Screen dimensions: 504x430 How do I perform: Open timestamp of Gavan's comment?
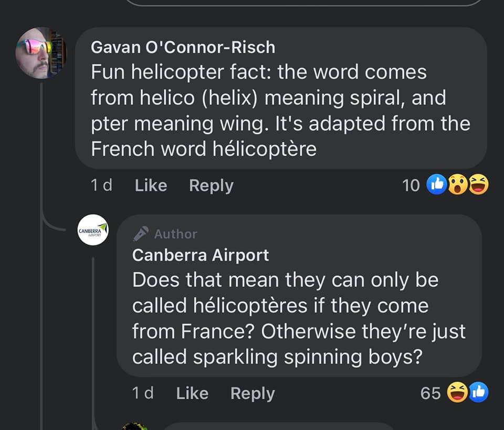pos(101,186)
